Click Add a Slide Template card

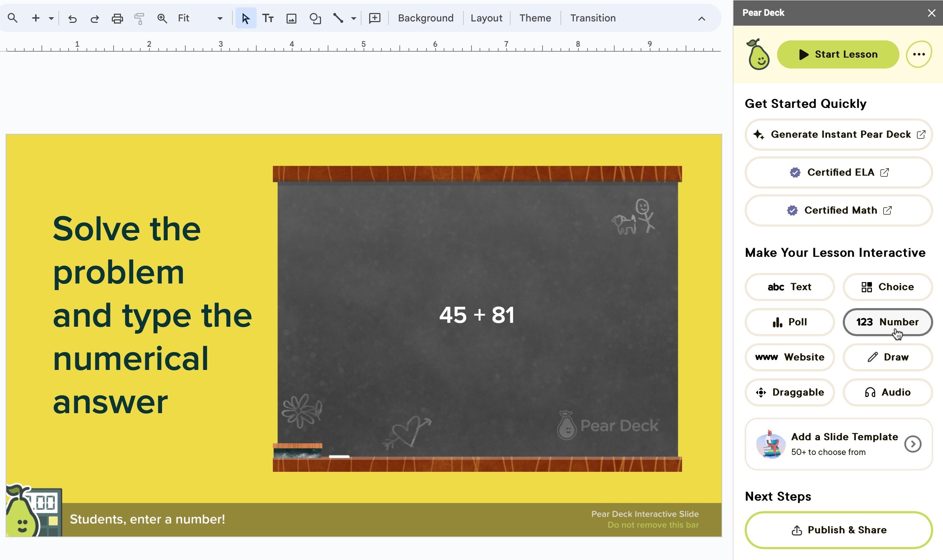point(838,444)
